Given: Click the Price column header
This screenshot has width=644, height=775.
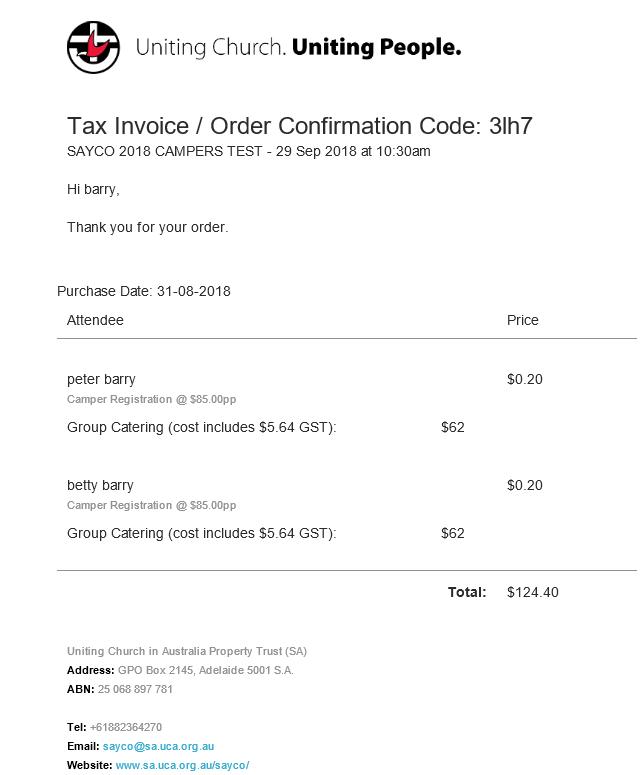Looking at the screenshot, I should click(522, 320).
